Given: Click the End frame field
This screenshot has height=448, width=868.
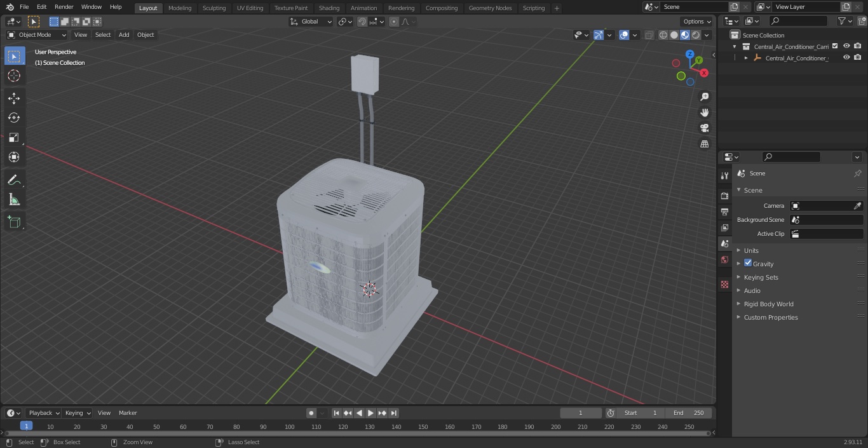Looking at the screenshot, I should (x=689, y=413).
